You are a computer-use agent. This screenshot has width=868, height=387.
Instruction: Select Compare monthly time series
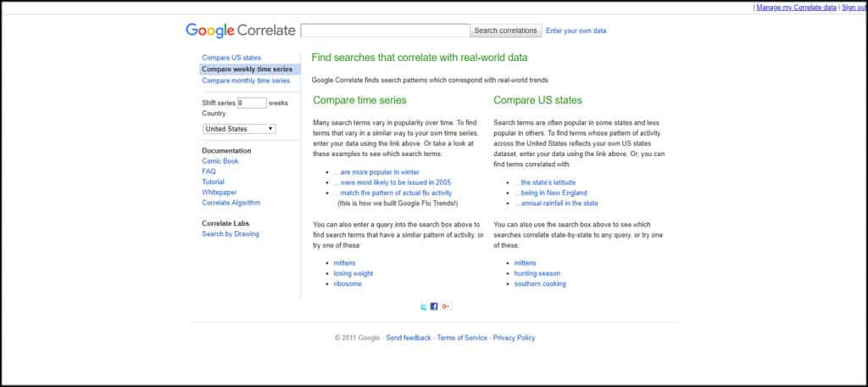246,81
